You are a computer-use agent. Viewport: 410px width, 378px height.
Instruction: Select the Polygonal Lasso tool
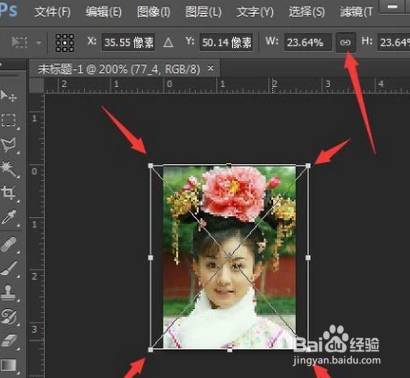(8, 145)
